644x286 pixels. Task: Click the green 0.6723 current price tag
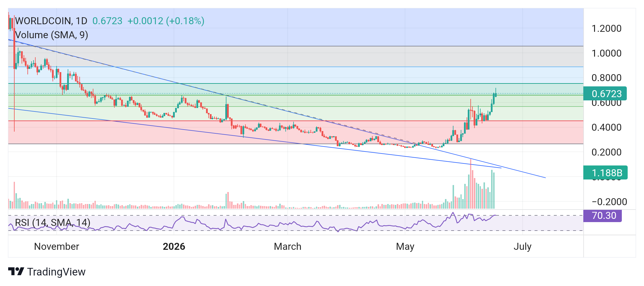point(605,94)
